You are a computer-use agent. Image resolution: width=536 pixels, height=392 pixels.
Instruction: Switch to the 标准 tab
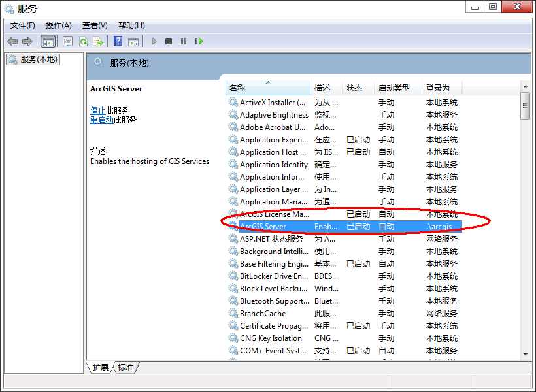pos(126,367)
